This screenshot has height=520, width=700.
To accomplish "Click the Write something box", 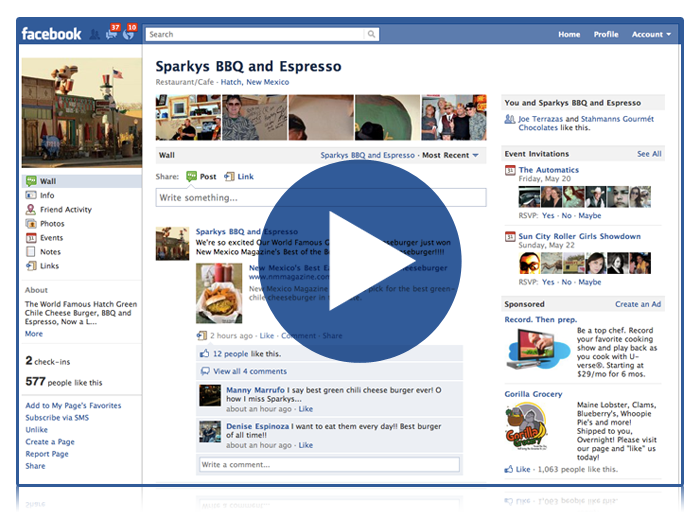I will 321,197.
